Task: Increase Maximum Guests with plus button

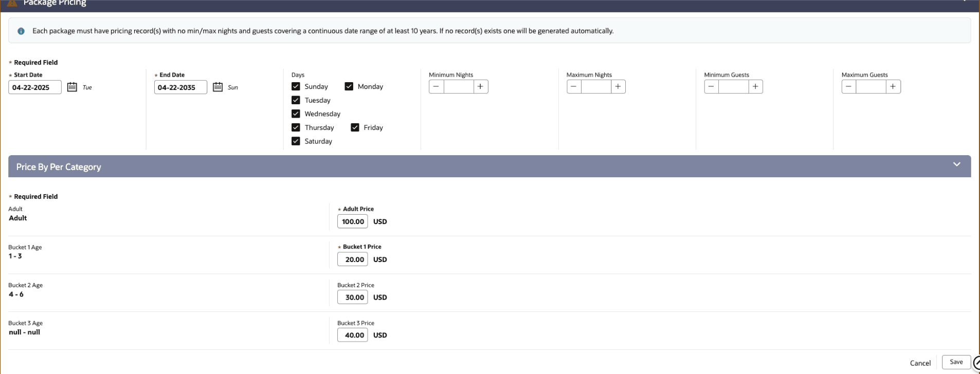Action: 893,87
